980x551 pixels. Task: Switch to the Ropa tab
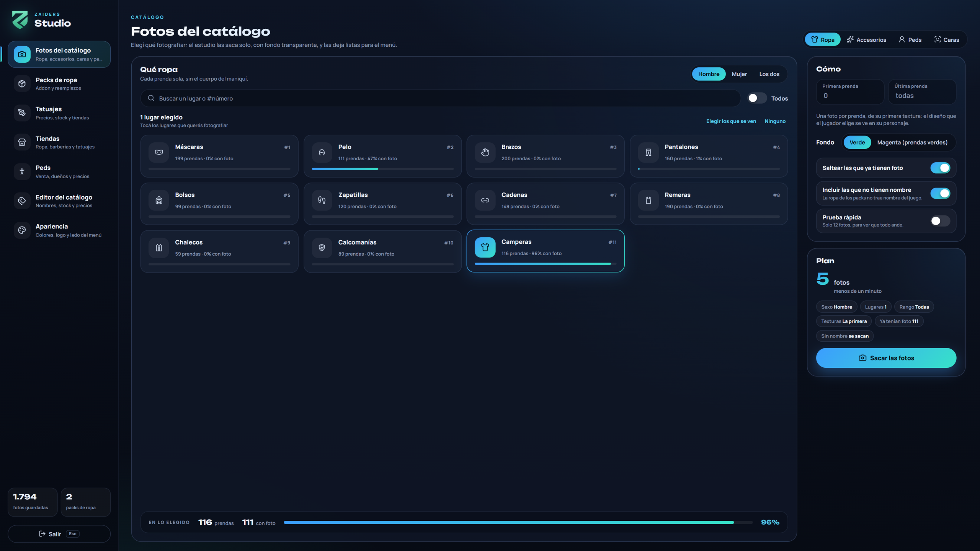pyautogui.click(x=823, y=39)
